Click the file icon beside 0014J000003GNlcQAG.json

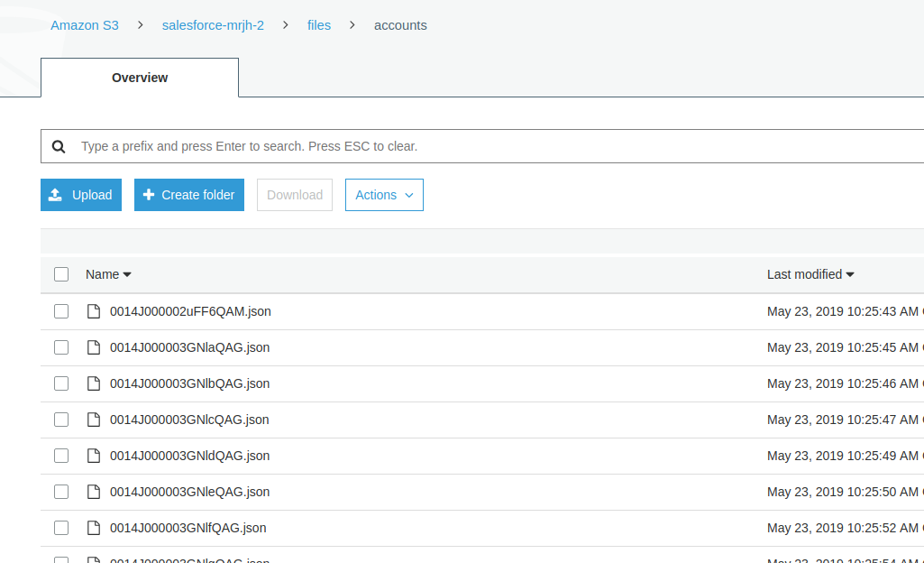pos(94,419)
